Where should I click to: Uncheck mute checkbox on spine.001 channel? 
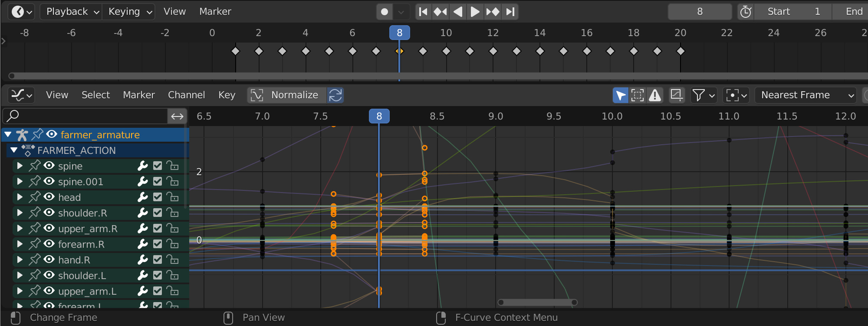point(158,182)
